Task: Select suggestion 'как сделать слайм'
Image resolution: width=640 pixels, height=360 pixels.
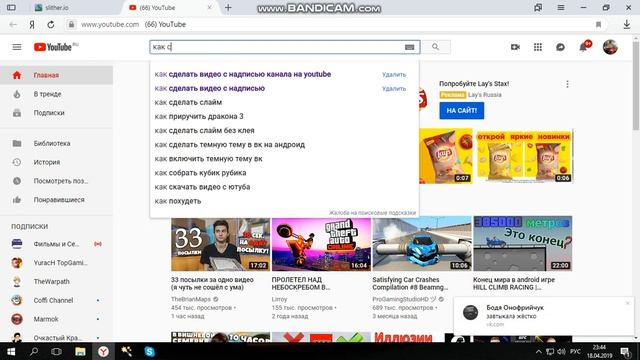Action: (284, 102)
